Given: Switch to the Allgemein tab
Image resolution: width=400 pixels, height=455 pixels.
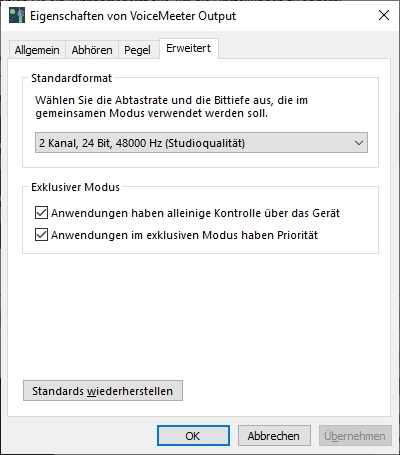Looking at the screenshot, I should 37,50.
